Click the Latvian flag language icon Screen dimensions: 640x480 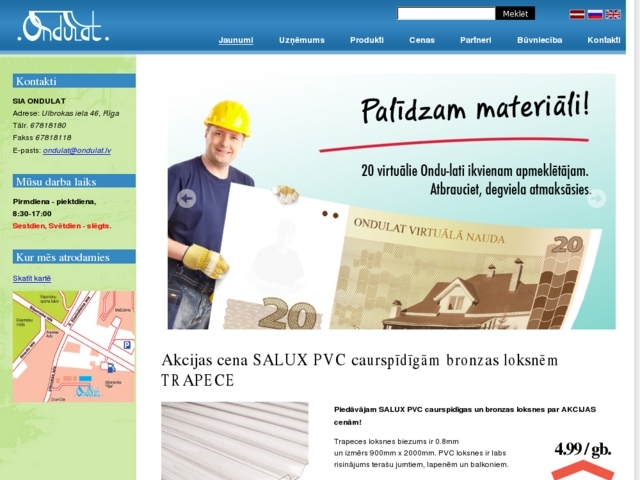[577, 14]
